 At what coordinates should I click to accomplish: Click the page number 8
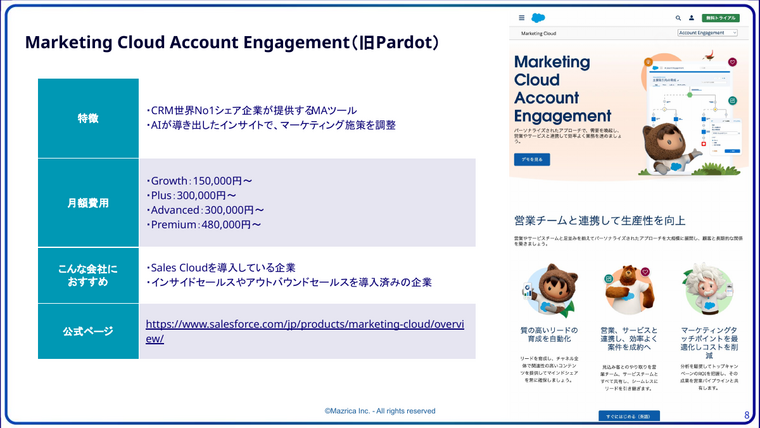click(x=747, y=415)
